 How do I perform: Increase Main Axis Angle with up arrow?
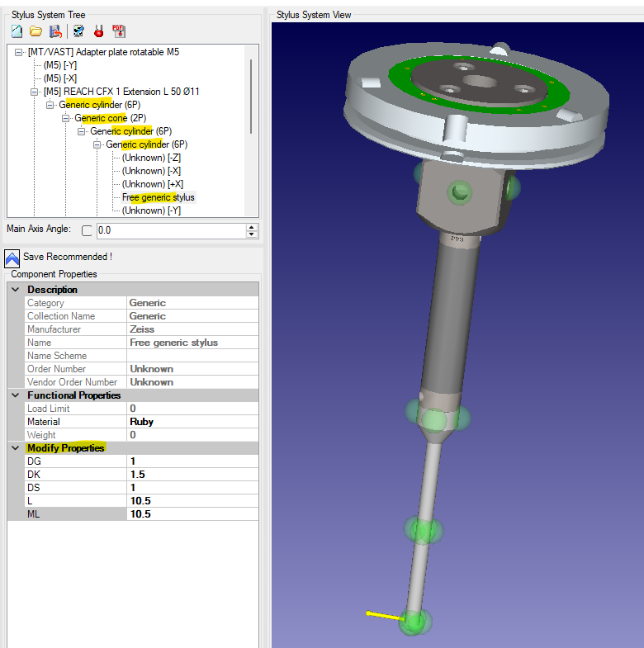pyautogui.click(x=251, y=227)
